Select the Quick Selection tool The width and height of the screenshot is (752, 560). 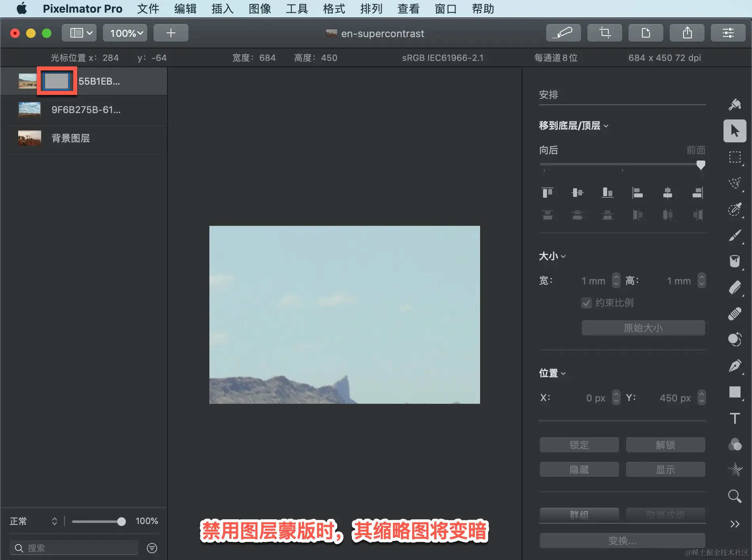[735, 209]
